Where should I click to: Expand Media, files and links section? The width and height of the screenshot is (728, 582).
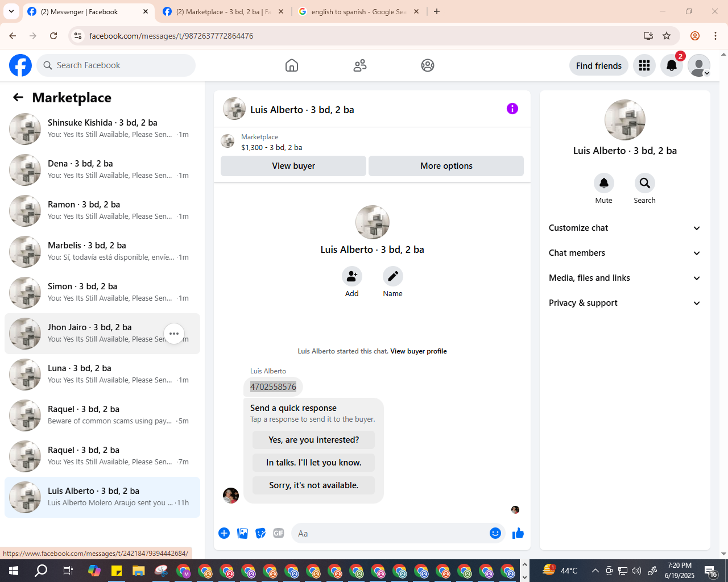(x=624, y=278)
